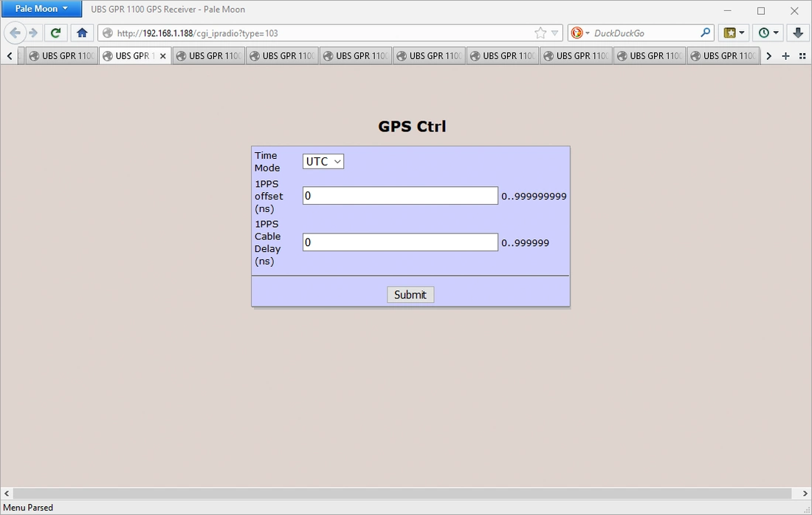Image resolution: width=812 pixels, height=515 pixels.
Task: Click the "0..999999" range hint
Action: (525, 243)
